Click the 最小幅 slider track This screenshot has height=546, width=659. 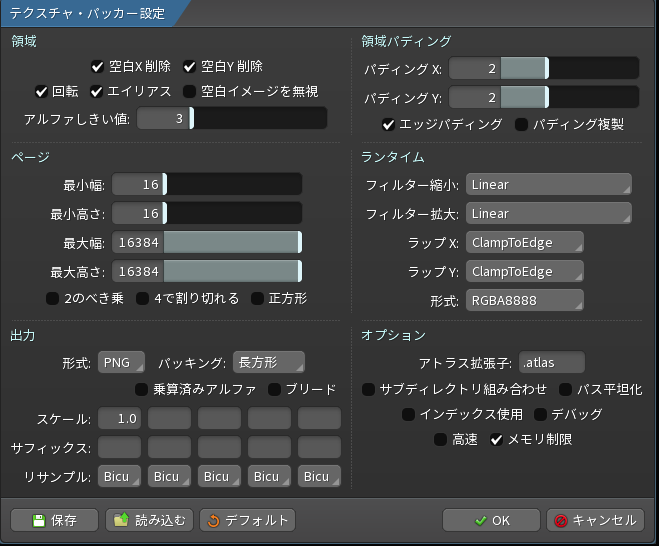[233, 184]
